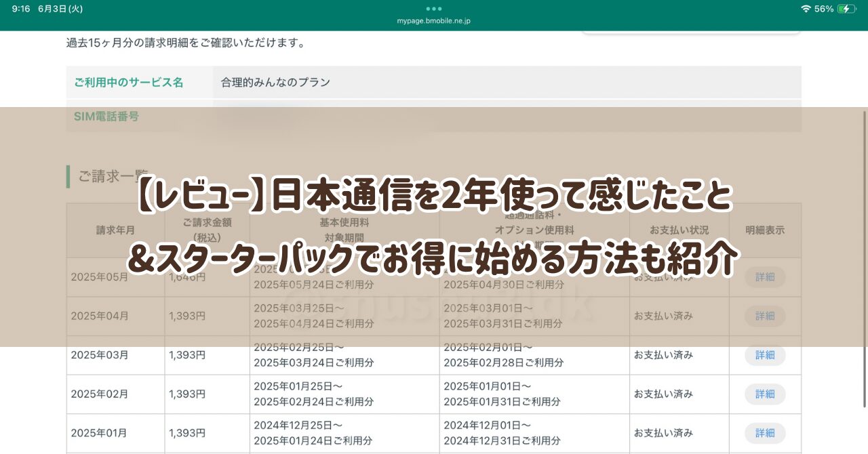The height and width of the screenshot is (454, 868).
Task: Click the 過去15ヶ月分の請求明細 description text
Action: click(x=185, y=43)
